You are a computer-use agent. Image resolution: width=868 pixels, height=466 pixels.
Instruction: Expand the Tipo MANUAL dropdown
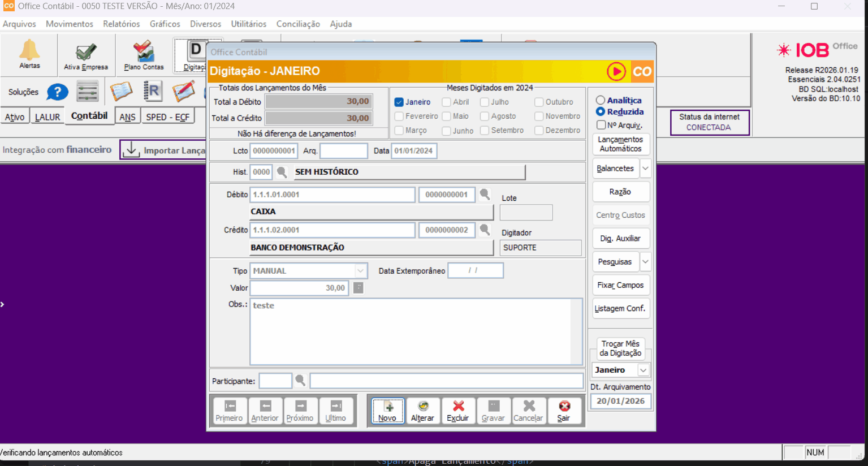point(360,271)
